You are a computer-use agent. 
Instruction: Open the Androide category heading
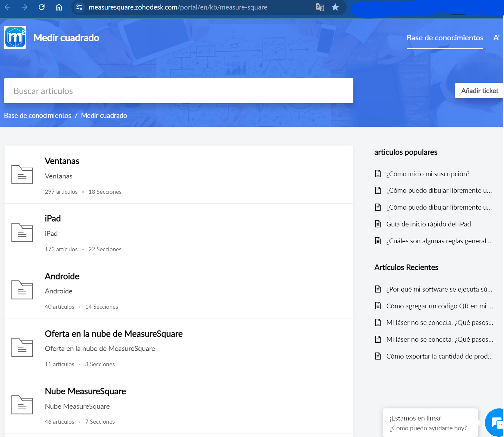point(62,276)
